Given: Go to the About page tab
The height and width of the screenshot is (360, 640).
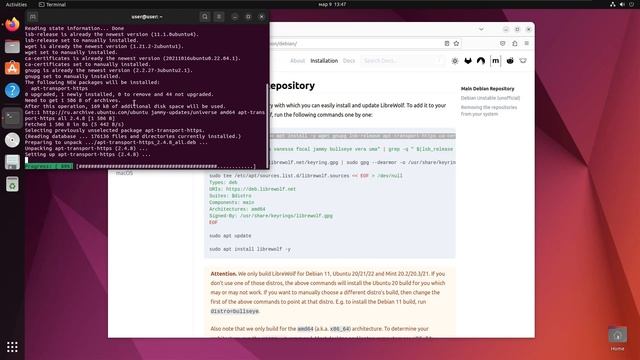Looking at the screenshot, I should 297,61.
